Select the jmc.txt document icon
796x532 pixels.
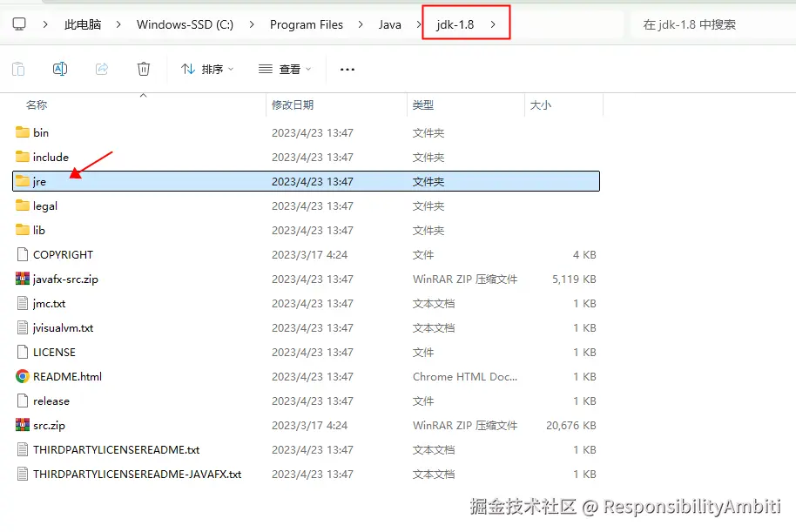(23, 303)
